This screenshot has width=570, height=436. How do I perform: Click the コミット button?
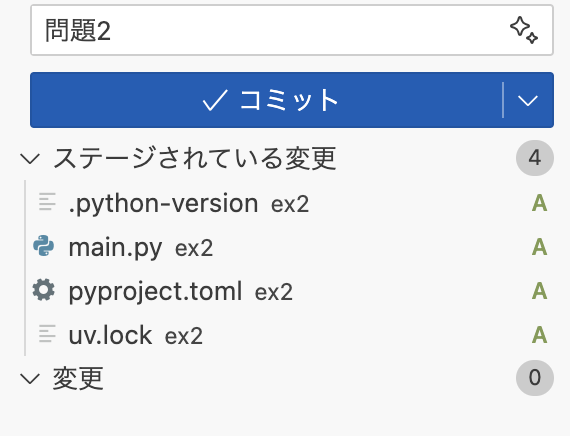(x=266, y=100)
